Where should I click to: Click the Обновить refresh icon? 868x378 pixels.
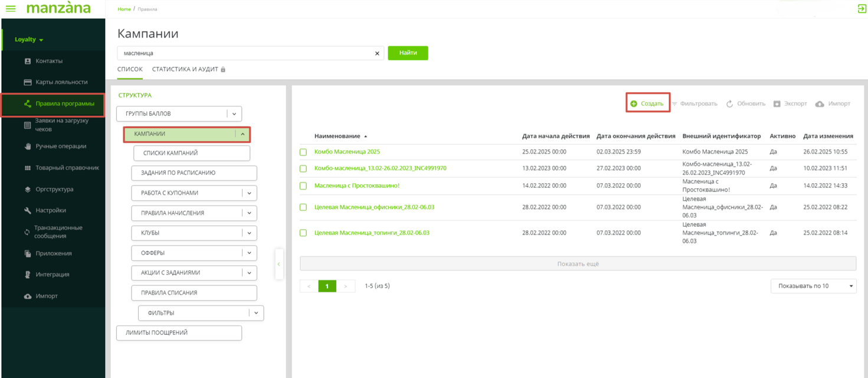pos(729,104)
